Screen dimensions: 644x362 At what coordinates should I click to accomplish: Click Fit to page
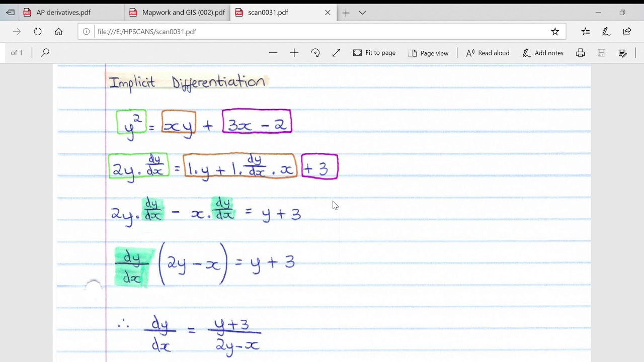click(374, 53)
